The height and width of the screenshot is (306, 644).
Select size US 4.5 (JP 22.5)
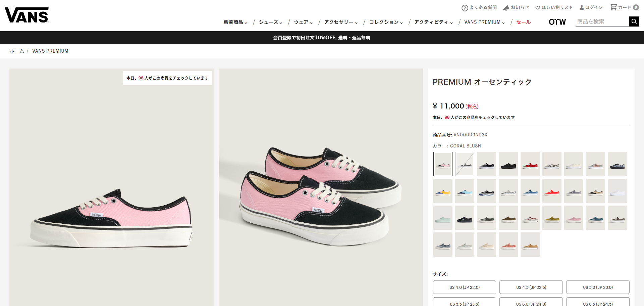coord(531,287)
